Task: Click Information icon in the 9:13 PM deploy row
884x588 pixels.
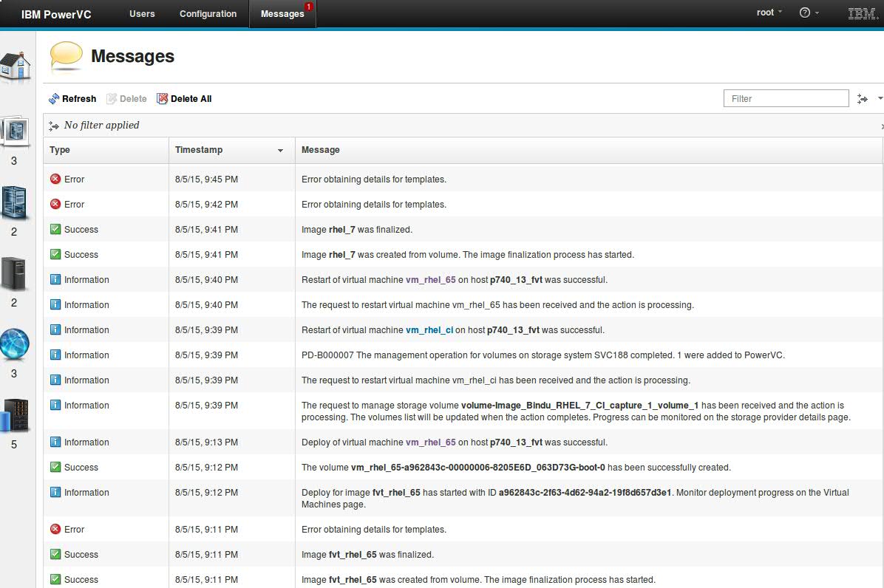Action: [55, 442]
